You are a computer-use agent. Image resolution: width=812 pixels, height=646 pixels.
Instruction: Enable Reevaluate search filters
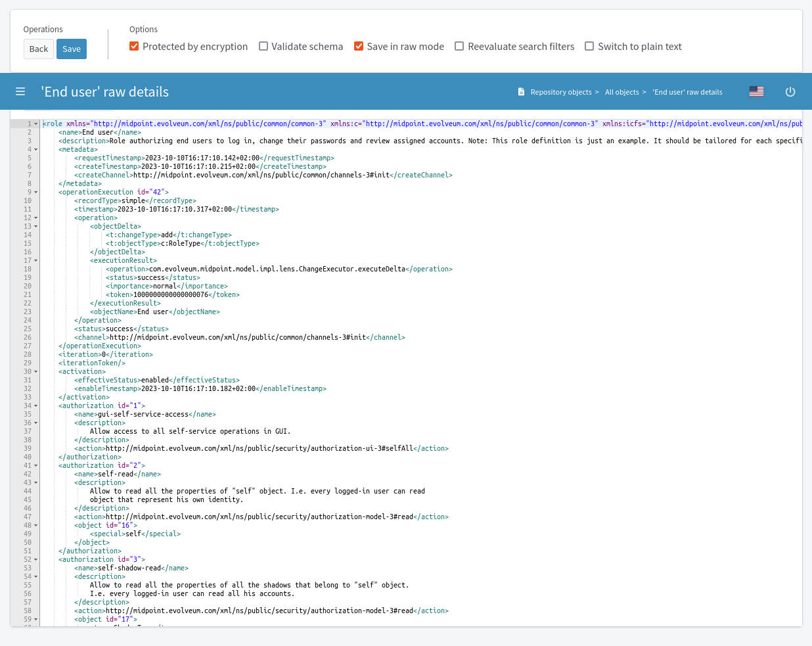coord(459,46)
